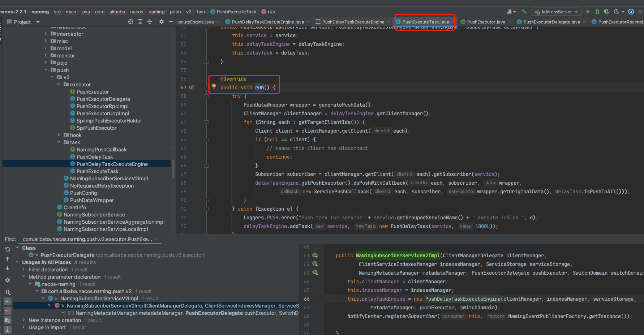Collapse the executor folder

coord(59,84)
